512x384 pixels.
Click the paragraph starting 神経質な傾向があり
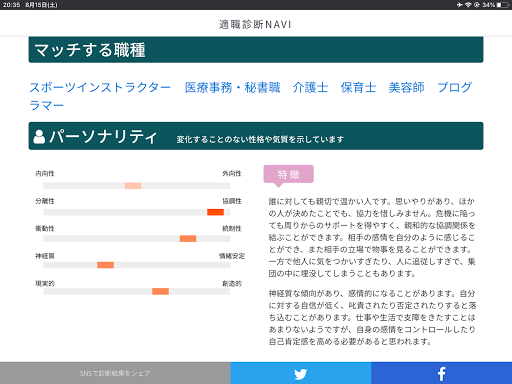tap(372, 317)
